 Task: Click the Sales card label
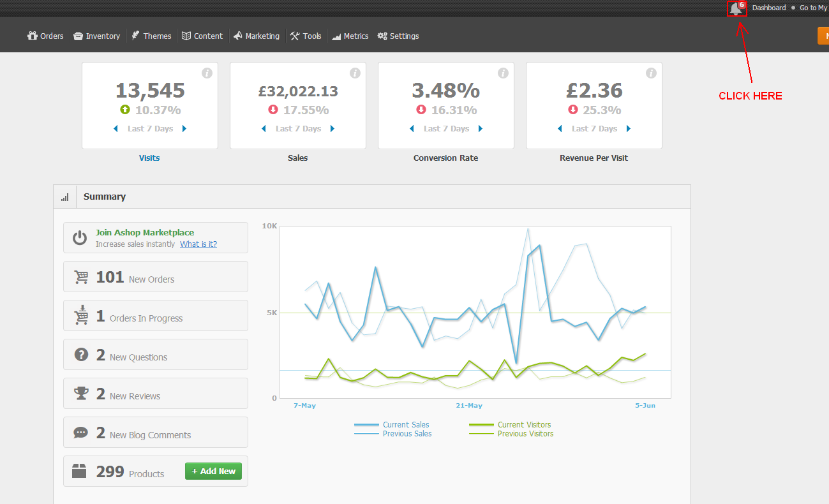[297, 158]
